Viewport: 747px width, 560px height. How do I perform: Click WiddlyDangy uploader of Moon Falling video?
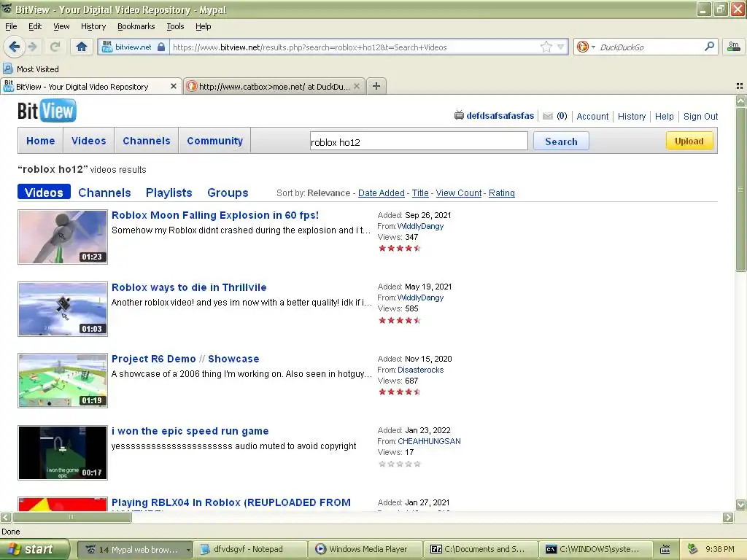pyautogui.click(x=420, y=226)
